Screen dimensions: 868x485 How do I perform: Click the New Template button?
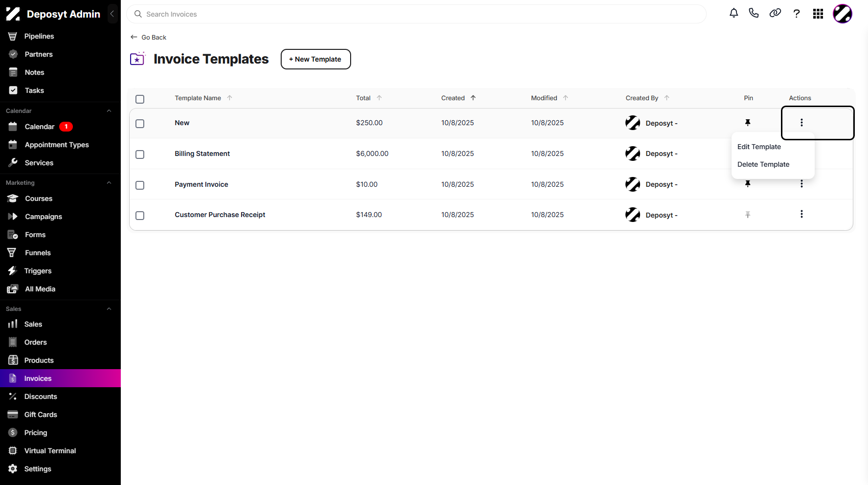(315, 59)
